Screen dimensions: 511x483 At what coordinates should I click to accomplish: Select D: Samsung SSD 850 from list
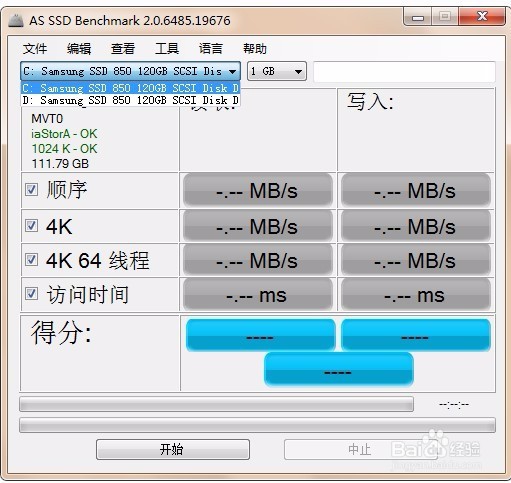click(130, 100)
